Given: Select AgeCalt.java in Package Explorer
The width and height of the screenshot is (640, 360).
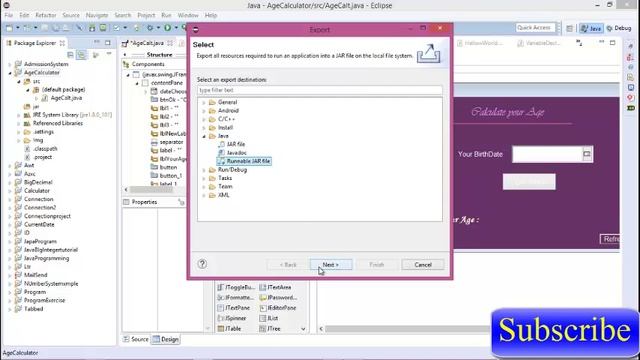Looking at the screenshot, I should (x=62, y=98).
